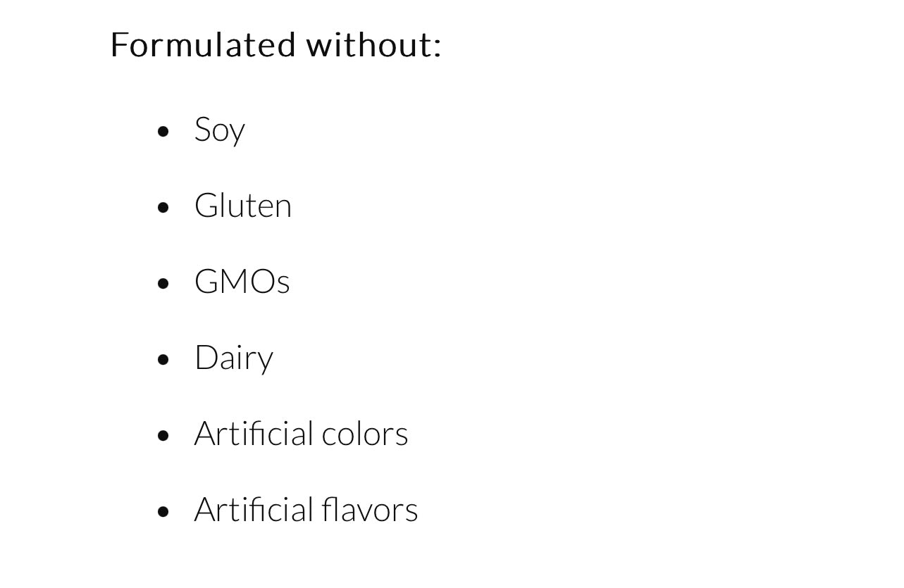This screenshot has width=904, height=588.
Task: Click the word "Formulated" in the heading
Action: pyautogui.click(x=204, y=44)
